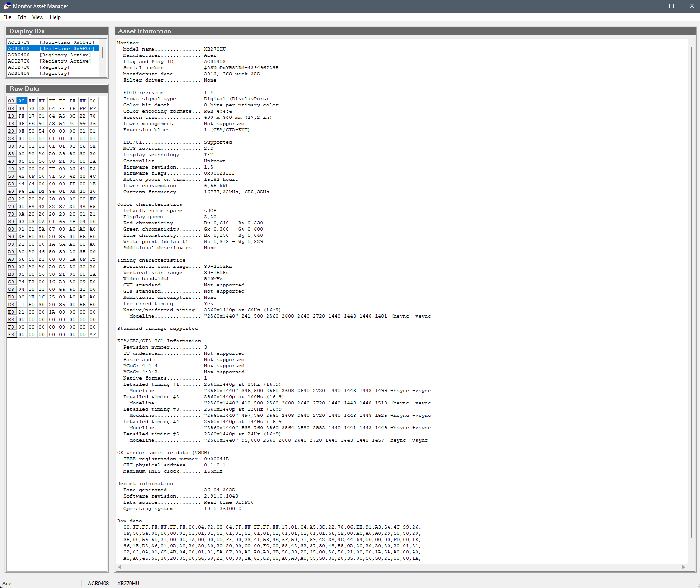Click DDC/CI Supported line

[x=177, y=142]
